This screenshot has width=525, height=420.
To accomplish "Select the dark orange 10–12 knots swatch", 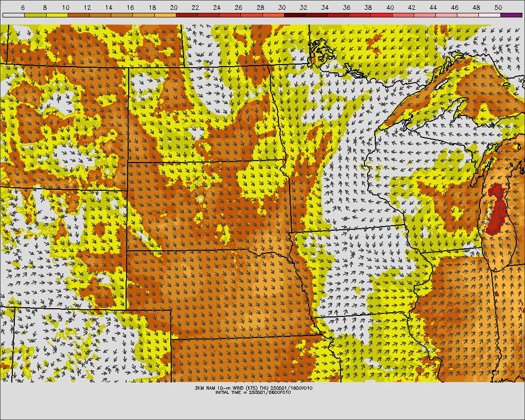I will point(78,15).
